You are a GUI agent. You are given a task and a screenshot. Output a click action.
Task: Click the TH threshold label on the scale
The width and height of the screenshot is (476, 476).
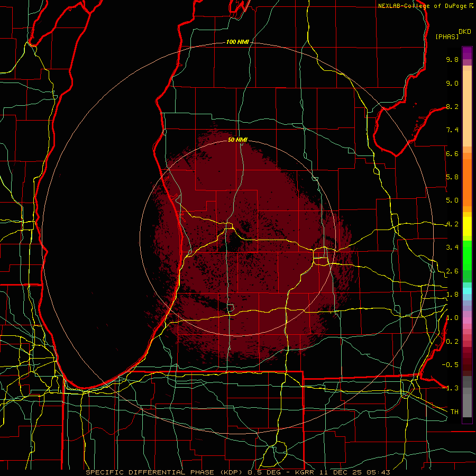(x=454, y=412)
